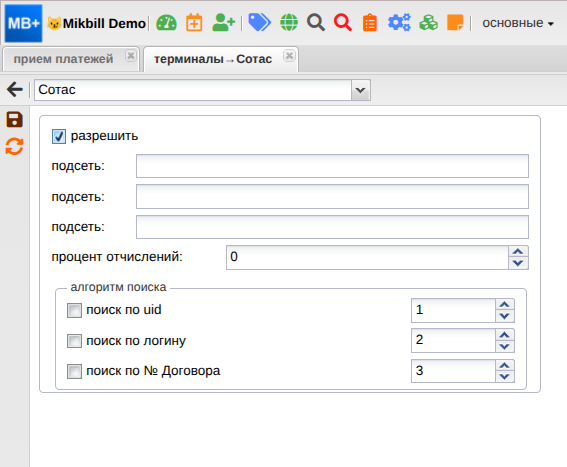The image size is (567, 467).
Task: Open the orange clipboard icon
Action: coord(370,23)
